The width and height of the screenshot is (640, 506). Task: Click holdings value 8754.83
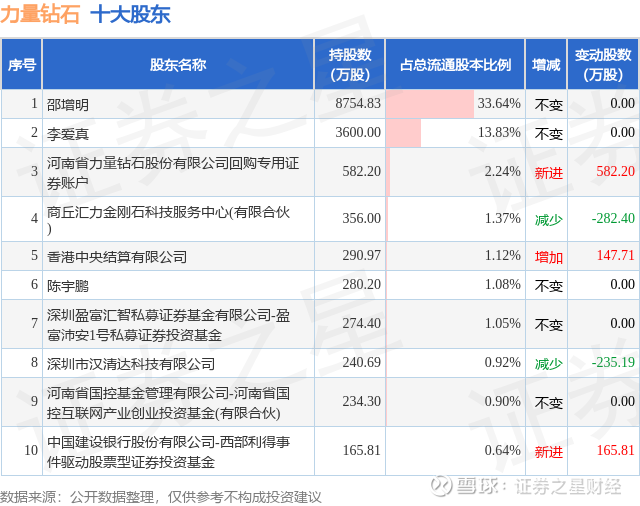(x=358, y=103)
